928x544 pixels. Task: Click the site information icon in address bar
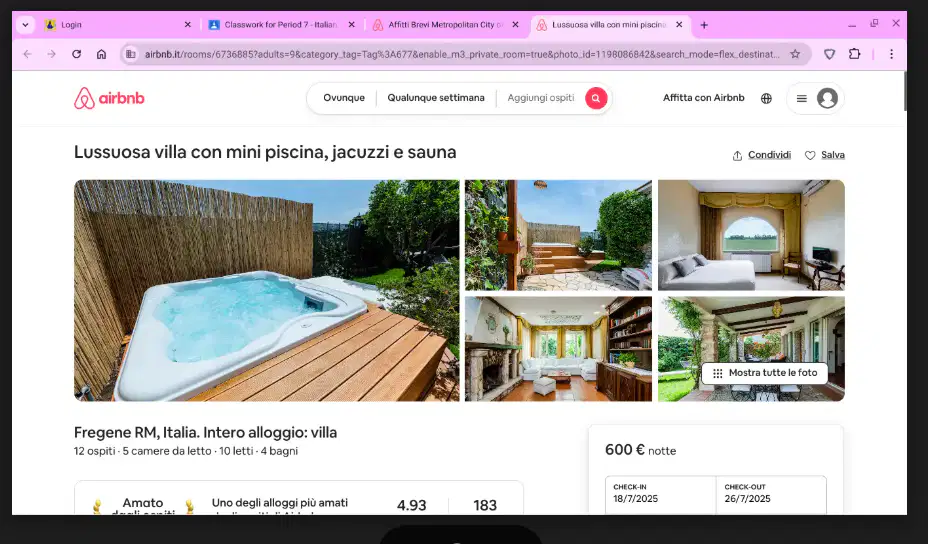[x=130, y=54]
